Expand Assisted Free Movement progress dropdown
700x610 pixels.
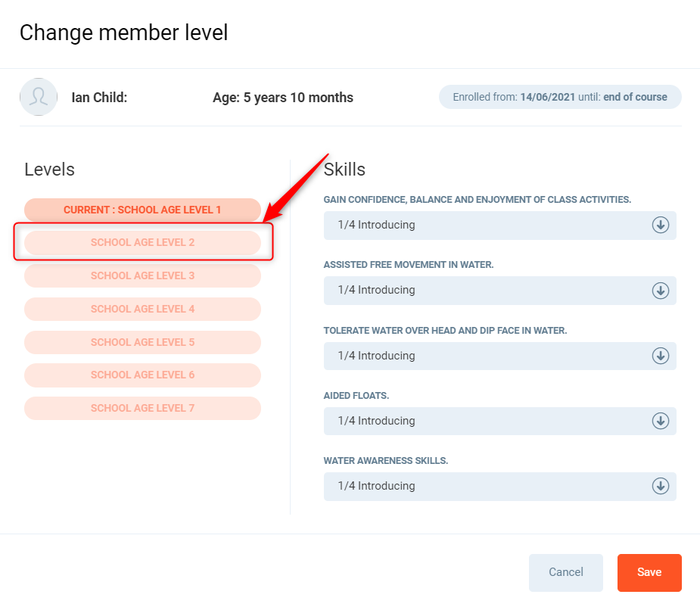click(x=488, y=291)
